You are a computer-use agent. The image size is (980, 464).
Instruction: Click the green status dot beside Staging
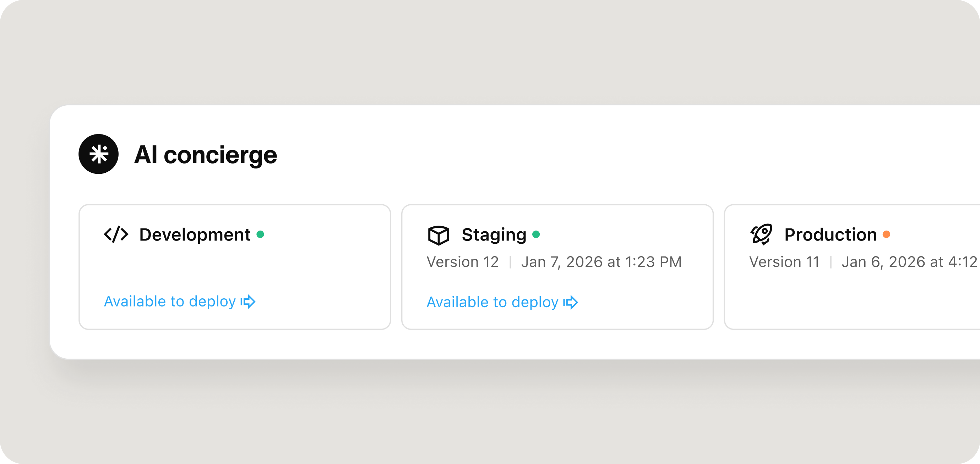[536, 234]
